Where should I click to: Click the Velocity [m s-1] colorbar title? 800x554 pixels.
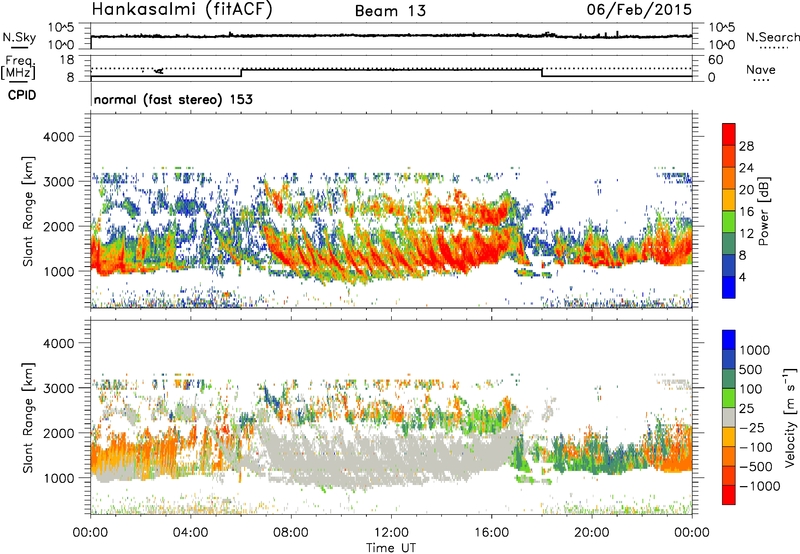(790, 417)
